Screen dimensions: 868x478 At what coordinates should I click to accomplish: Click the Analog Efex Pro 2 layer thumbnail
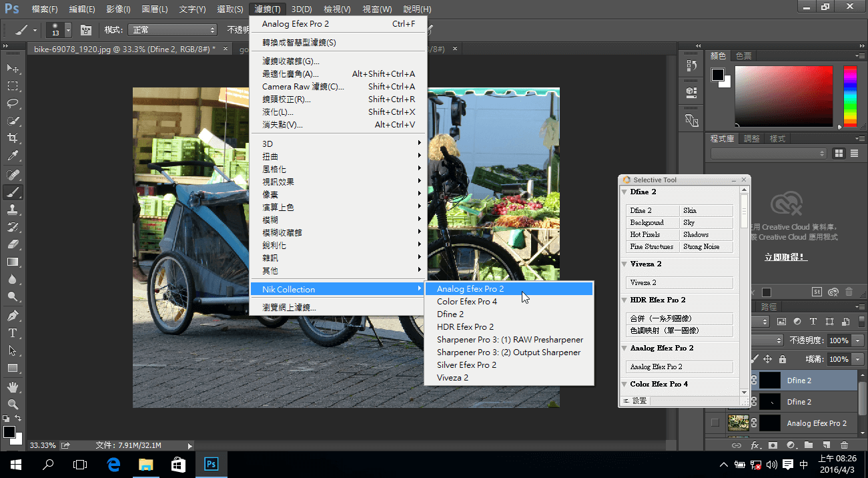739,423
